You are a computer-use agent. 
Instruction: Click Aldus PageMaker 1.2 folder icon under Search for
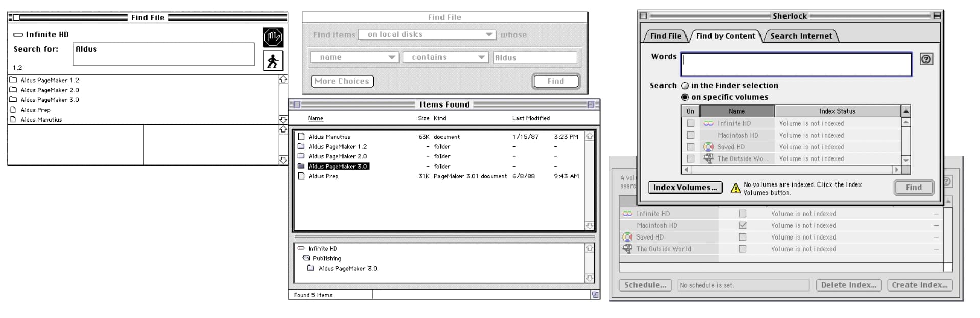pyautogui.click(x=13, y=80)
